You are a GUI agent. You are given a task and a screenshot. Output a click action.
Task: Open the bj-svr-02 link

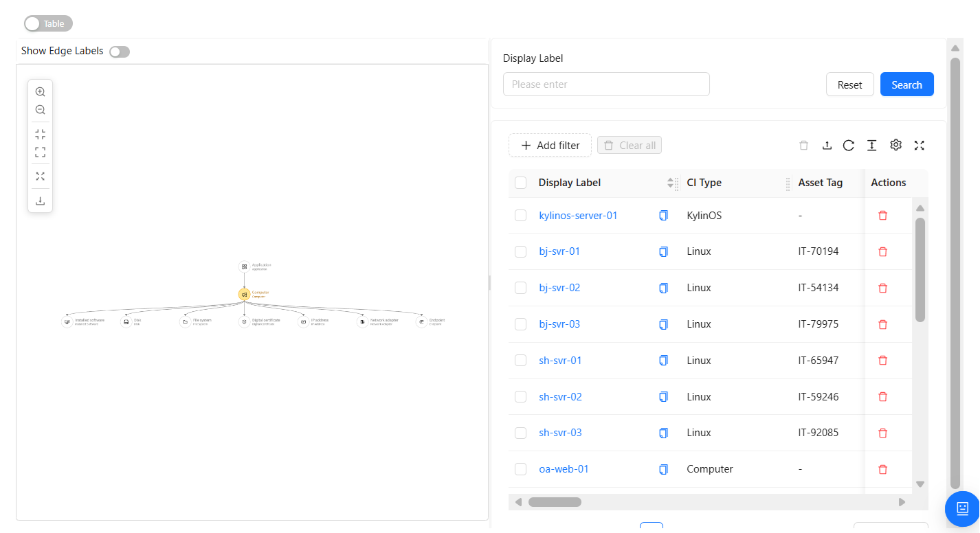(559, 288)
